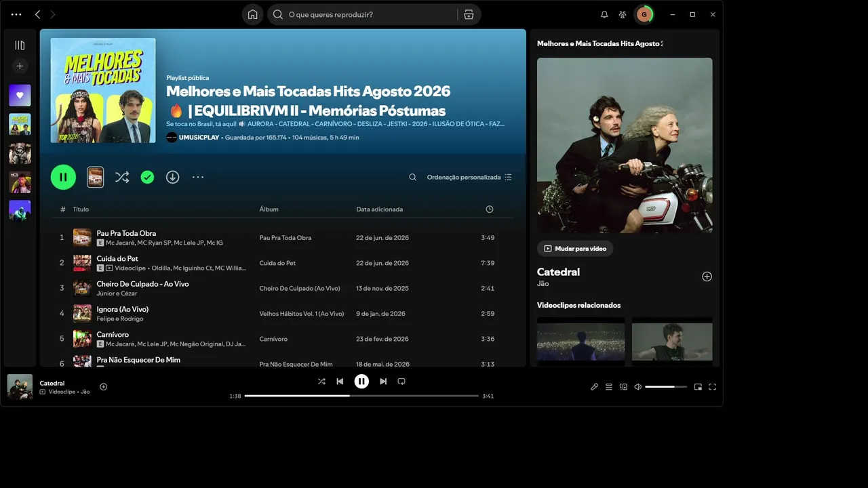
Task: Click playlist cover art Melhores & Mais Tocadas
Action: [x=103, y=90]
